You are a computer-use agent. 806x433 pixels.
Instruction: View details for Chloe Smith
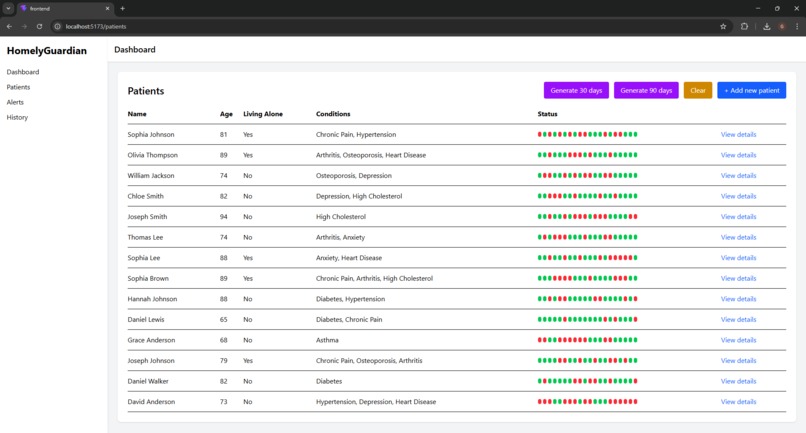click(738, 196)
